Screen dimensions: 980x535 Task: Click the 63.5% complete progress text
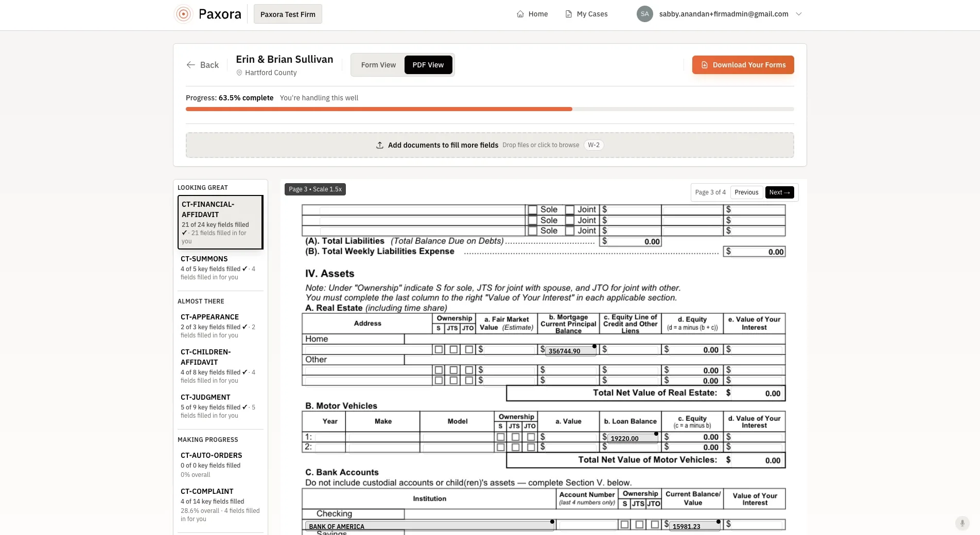point(246,98)
